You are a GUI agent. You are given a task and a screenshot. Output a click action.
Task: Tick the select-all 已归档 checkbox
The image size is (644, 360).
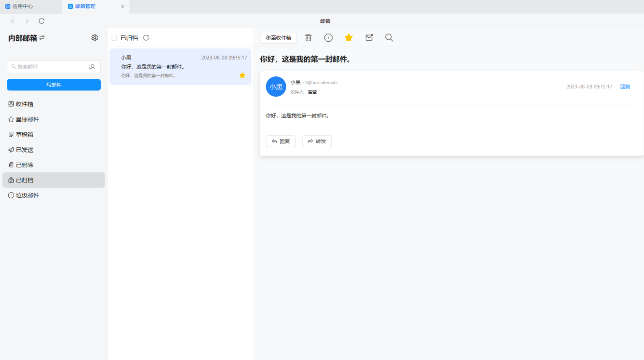[x=114, y=38]
